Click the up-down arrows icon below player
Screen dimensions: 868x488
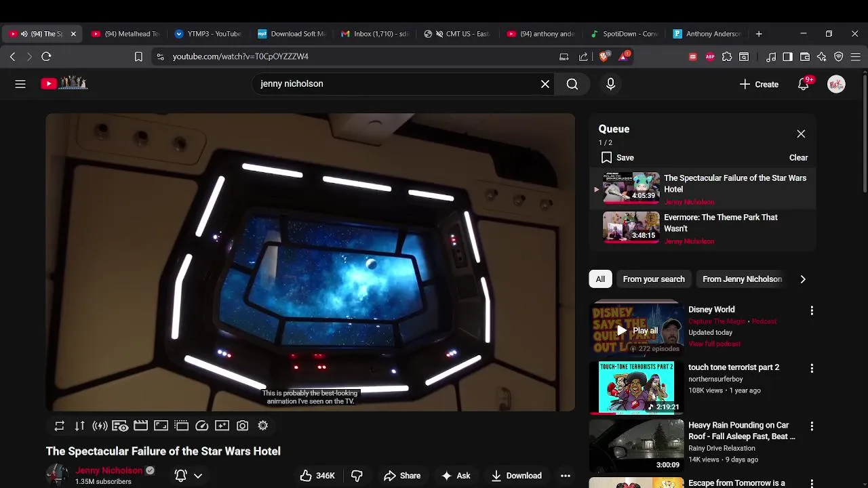click(x=80, y=426)
